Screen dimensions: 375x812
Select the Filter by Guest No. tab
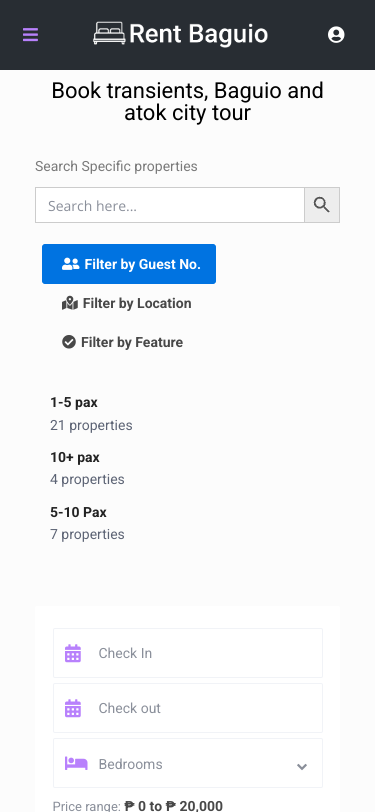click(129, 264)
